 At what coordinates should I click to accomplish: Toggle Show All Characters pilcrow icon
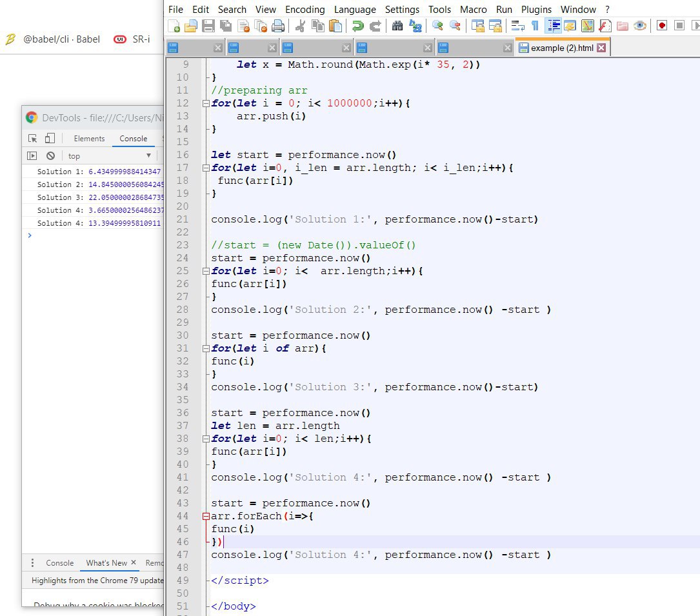[535, 26]
